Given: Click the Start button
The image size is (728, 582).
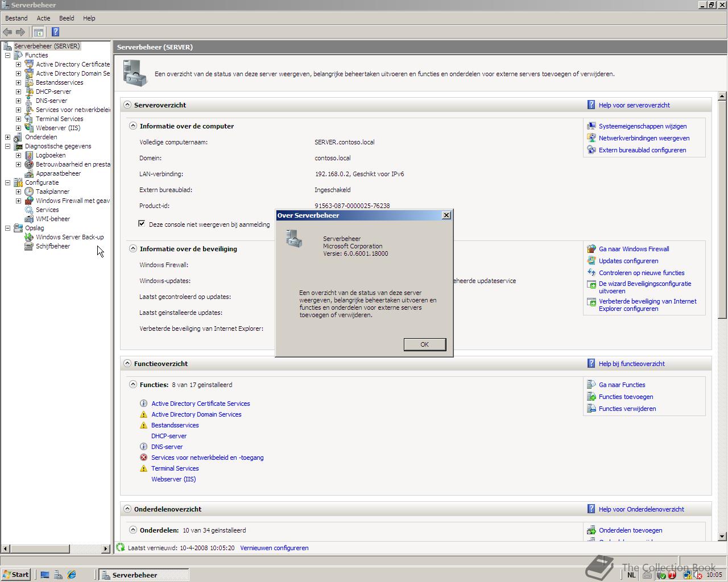Looking at the screenshot, I should (x=16, y=575).
